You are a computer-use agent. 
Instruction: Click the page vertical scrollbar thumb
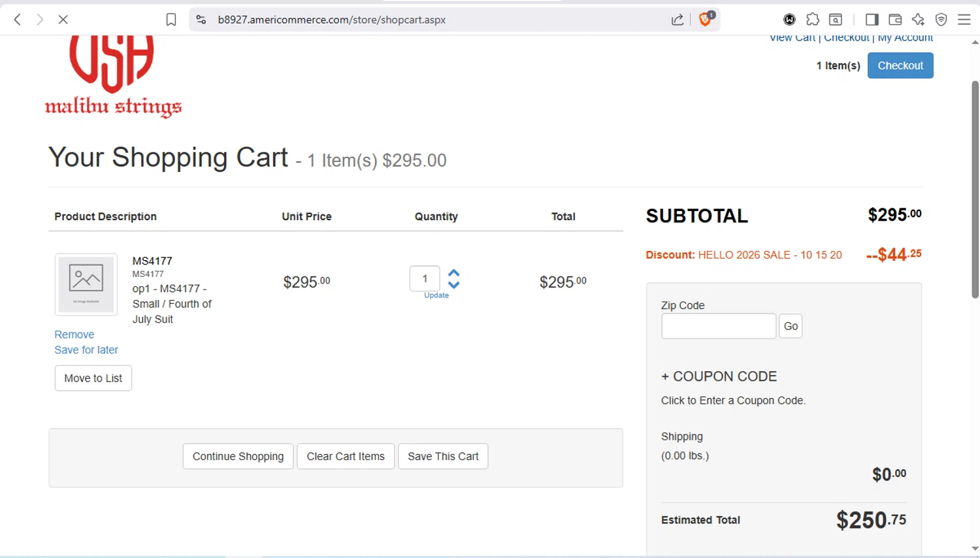pos(975,189)
